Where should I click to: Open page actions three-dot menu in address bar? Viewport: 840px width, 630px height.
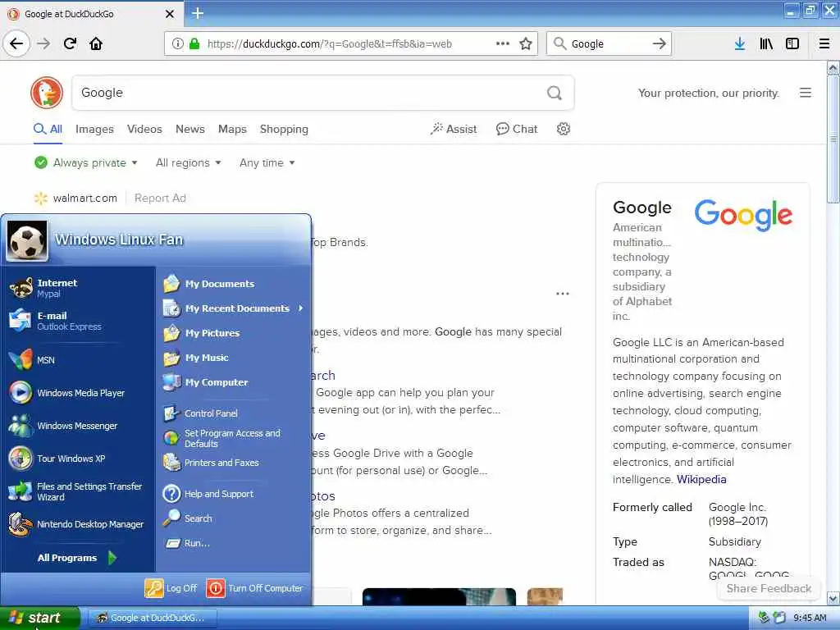pyautogui.click(x=503, y=43)
